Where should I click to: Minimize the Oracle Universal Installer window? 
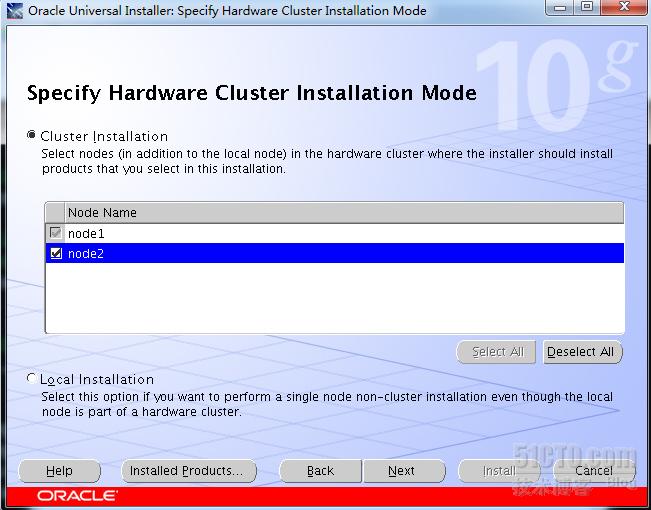[560, 7]
